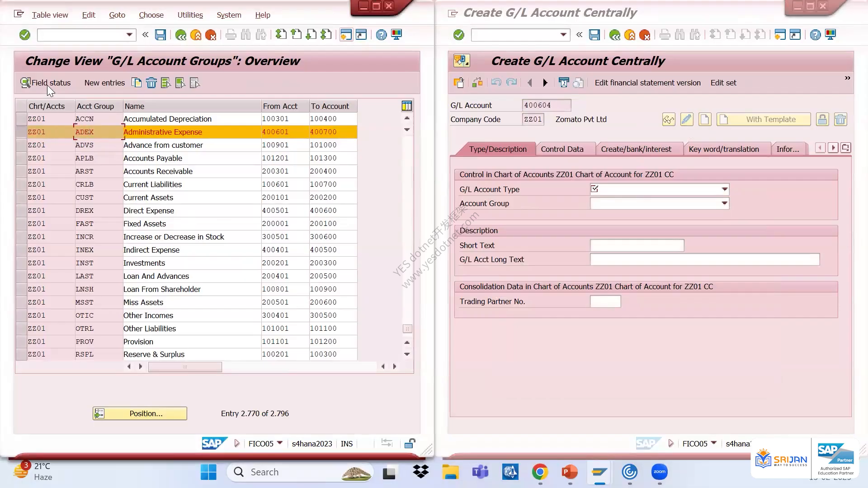Click the Field status magnifier icon
This screenshot has height=488, width=868.
[x=26, y=83]
